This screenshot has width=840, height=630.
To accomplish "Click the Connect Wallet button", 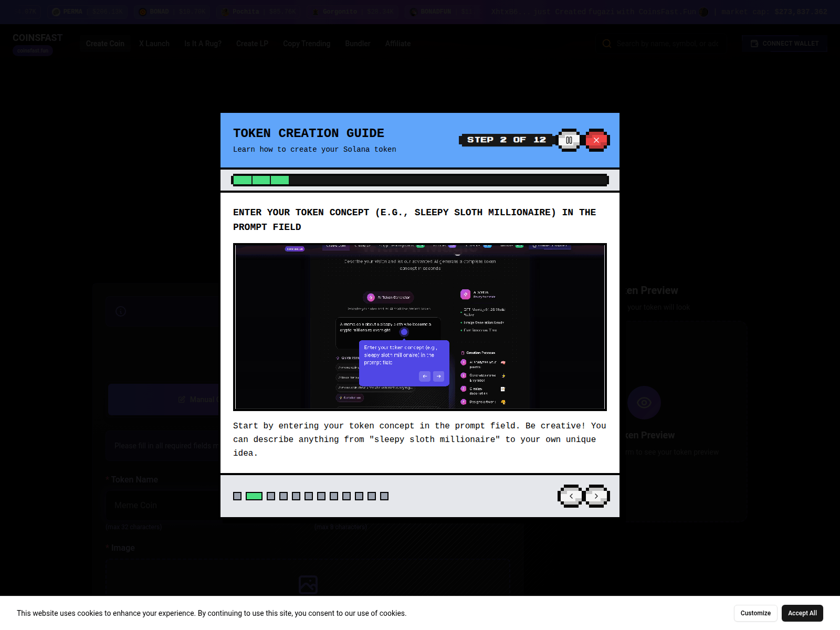I will [x=785, y=44].
